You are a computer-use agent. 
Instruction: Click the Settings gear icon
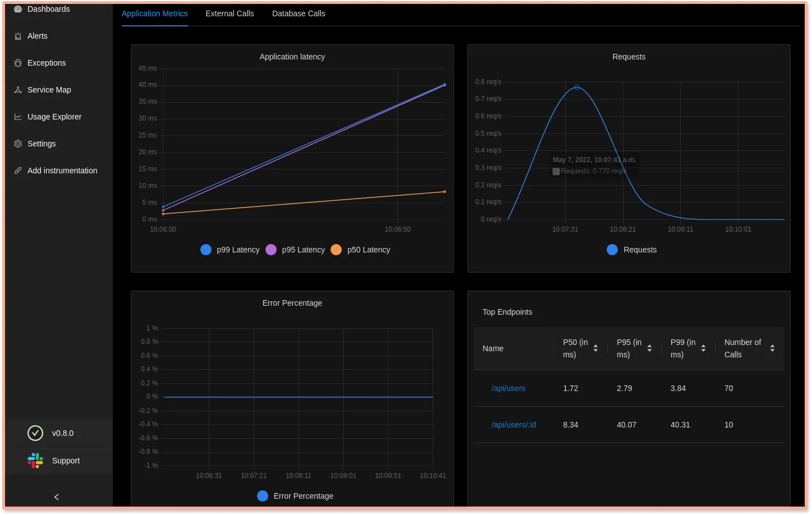click(18, 144)
